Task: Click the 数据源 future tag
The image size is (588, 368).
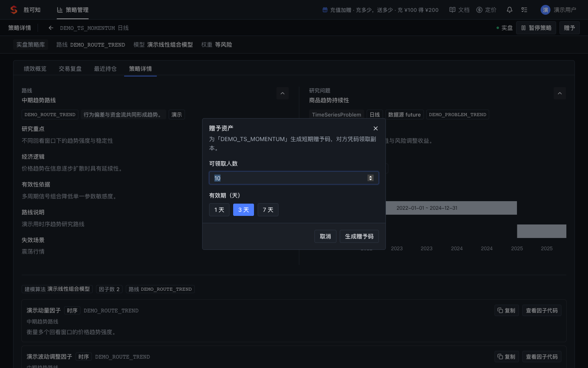Action: pyautogui.click(x=404, y=114)
